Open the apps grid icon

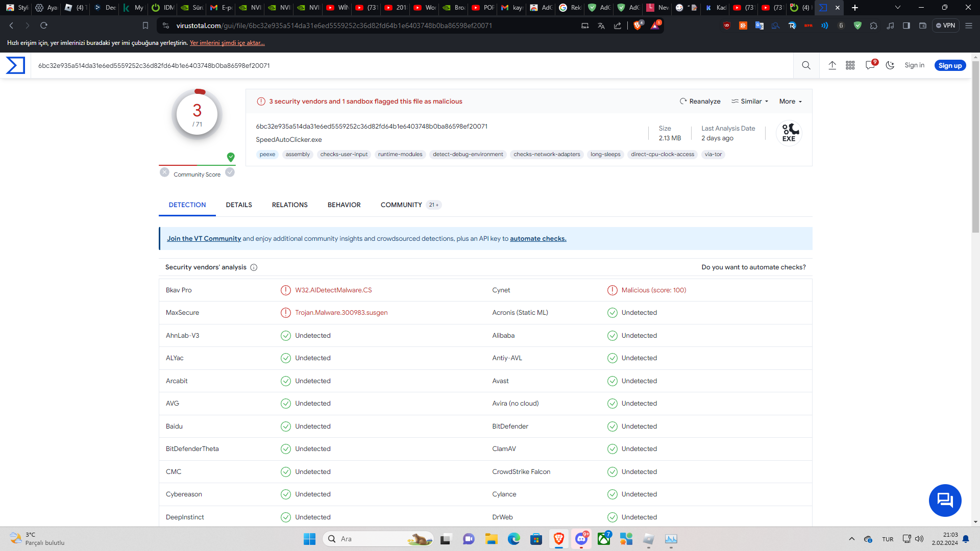[850, 65]
